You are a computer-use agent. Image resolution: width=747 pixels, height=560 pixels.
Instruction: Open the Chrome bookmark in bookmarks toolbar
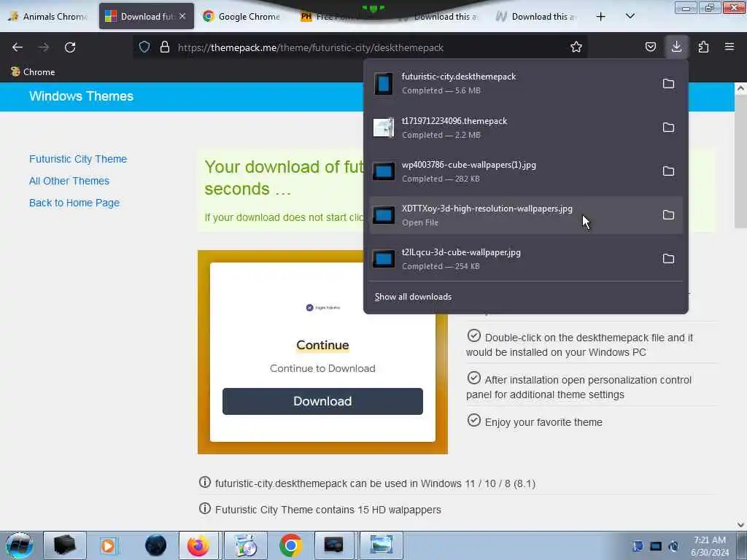(32, 72)
